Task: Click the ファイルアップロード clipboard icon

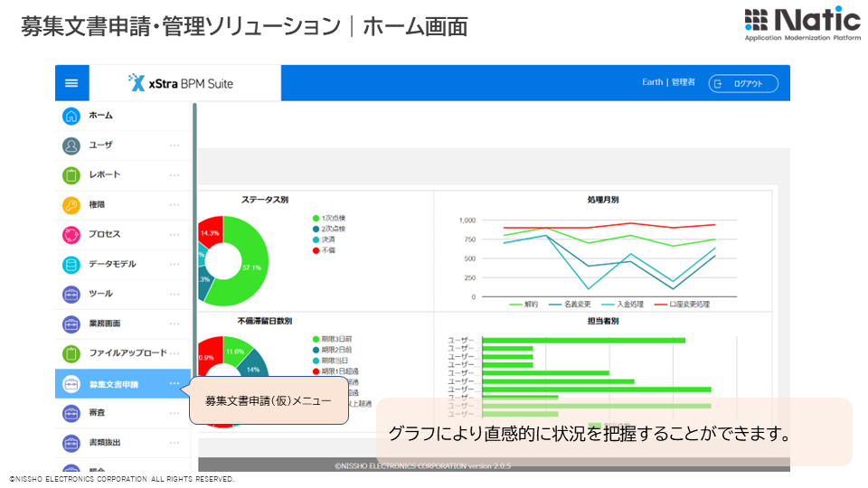Action: pyautogui.click(x=71, y=353)
